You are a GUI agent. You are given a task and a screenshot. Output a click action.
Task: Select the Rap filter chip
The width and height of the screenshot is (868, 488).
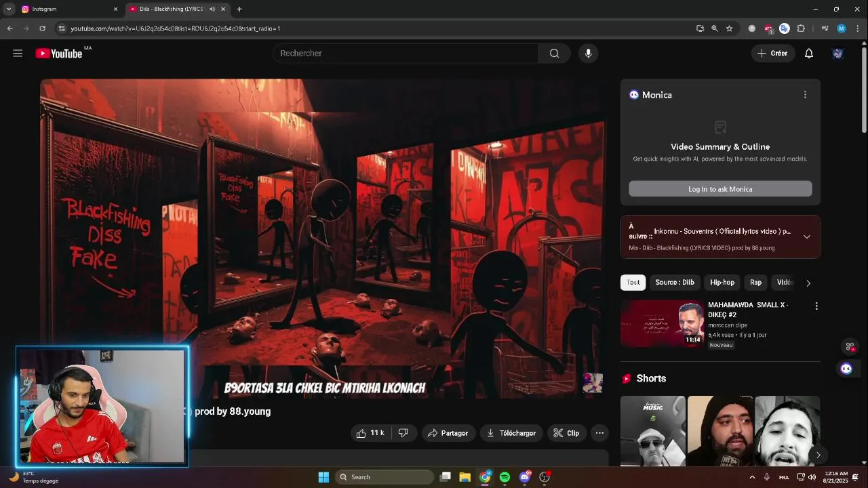(755, 283)
